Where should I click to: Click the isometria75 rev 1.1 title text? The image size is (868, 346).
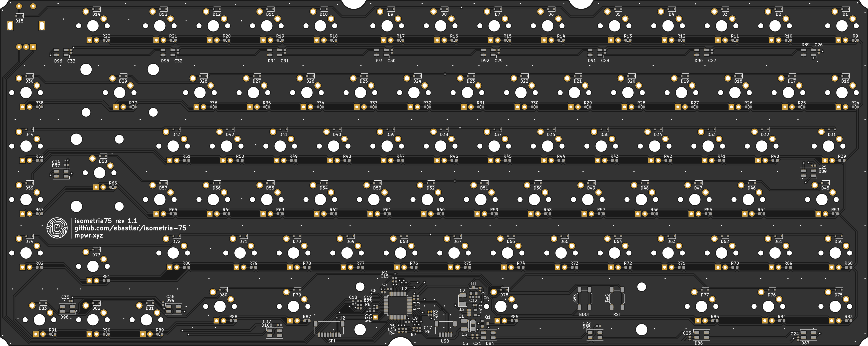point(106,221)
